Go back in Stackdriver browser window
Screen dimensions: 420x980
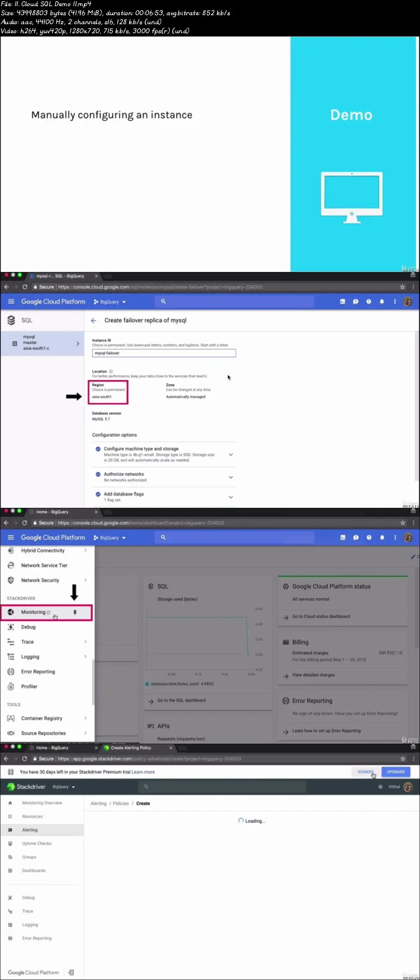pyautogui.click(x=6, y=758)
